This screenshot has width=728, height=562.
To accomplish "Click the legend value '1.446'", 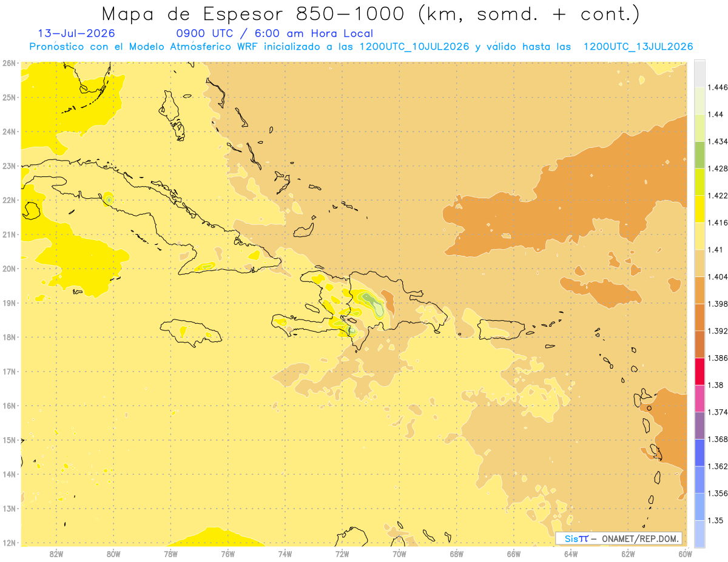I will click(718, 87).
